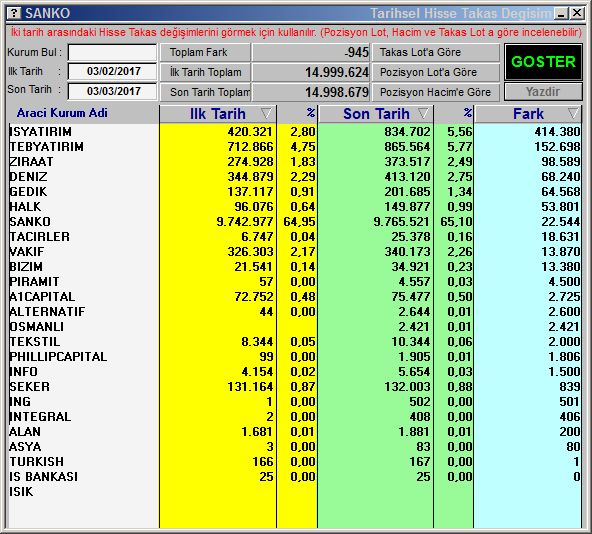Image resolution: width=592 pixels, height=534 pixels.
Task: Select Takas Lot'a Göre option
Action: click(x=436, y=52)
